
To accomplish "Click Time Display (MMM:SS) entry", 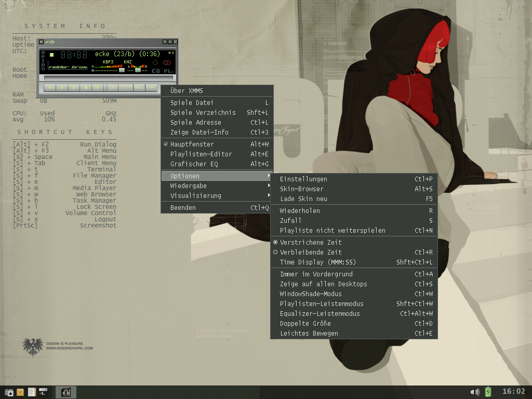I will [x=354, y=262].
